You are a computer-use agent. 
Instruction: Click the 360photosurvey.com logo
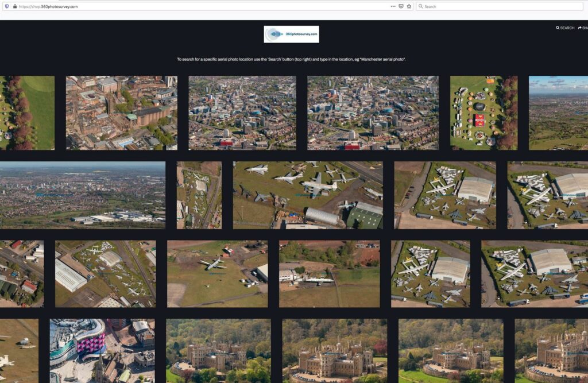pyautogui.click(x=291, y=34)
